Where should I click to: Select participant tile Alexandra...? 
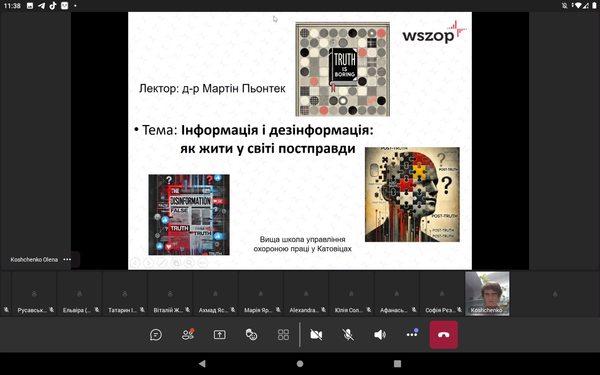tap(306, 293)
